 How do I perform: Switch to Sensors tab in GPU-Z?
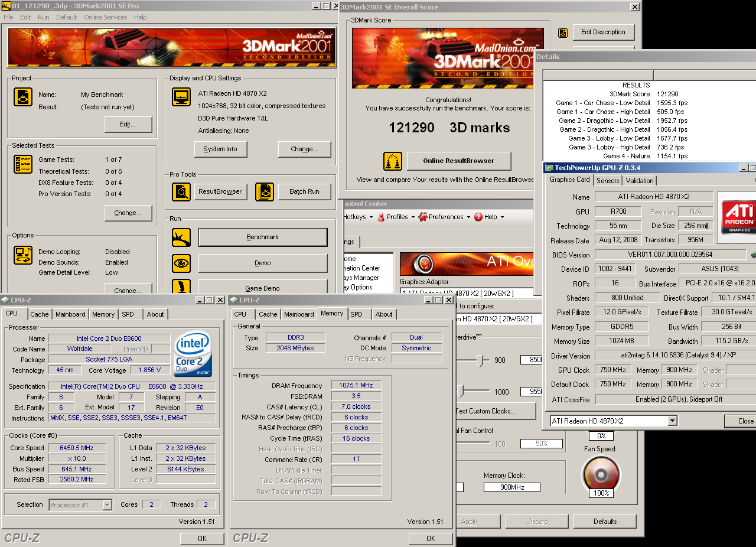pos(608,181)
